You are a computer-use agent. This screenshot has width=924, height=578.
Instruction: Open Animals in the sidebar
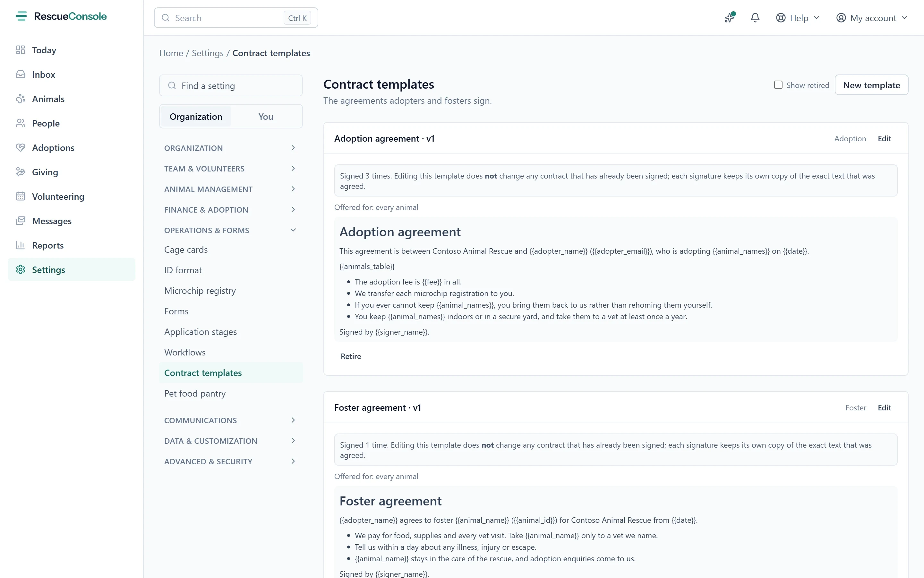coord(72,99)
